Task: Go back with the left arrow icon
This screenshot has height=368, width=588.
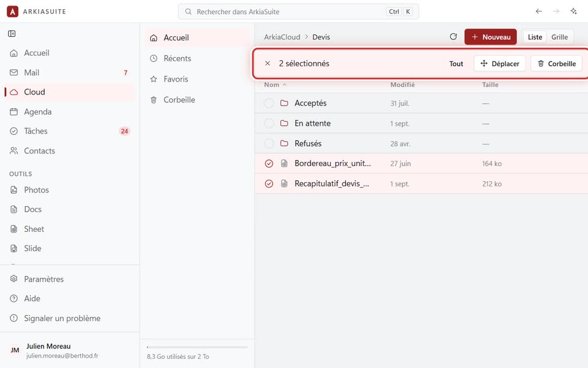Action: 538,11
